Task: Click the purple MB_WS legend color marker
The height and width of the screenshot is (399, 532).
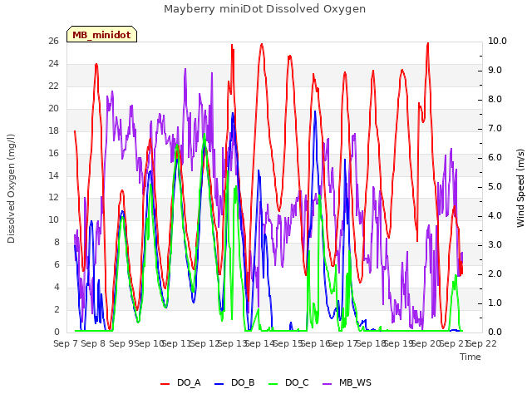Action: (327, 384)
